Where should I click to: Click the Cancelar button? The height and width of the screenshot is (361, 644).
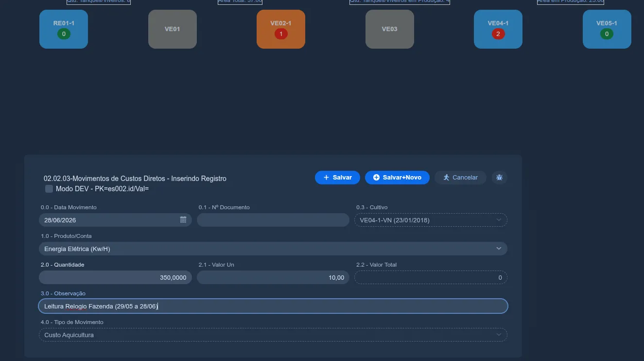click(460, 178)
